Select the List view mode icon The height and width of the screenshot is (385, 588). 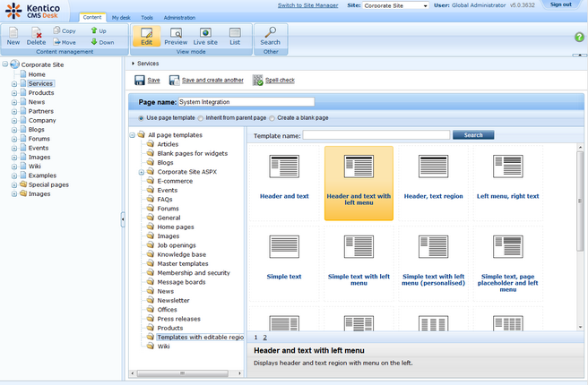point(235,36)
